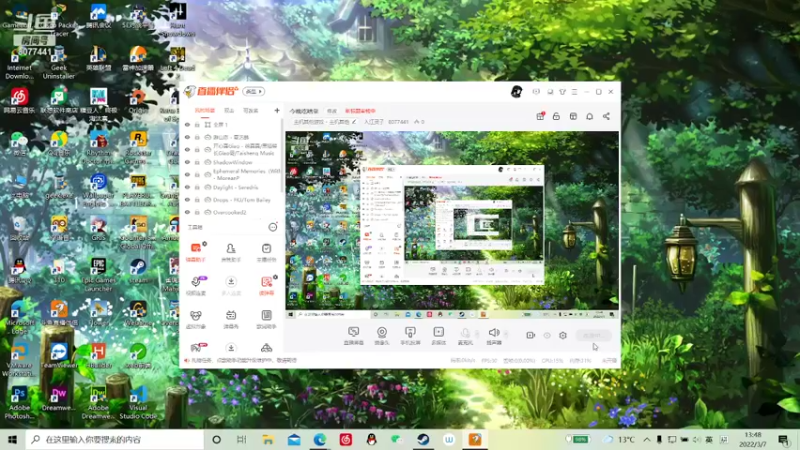Open the small adjuster beside the microphone icon
This screenshot has width=800, height=450.
[x=477, y=334]
